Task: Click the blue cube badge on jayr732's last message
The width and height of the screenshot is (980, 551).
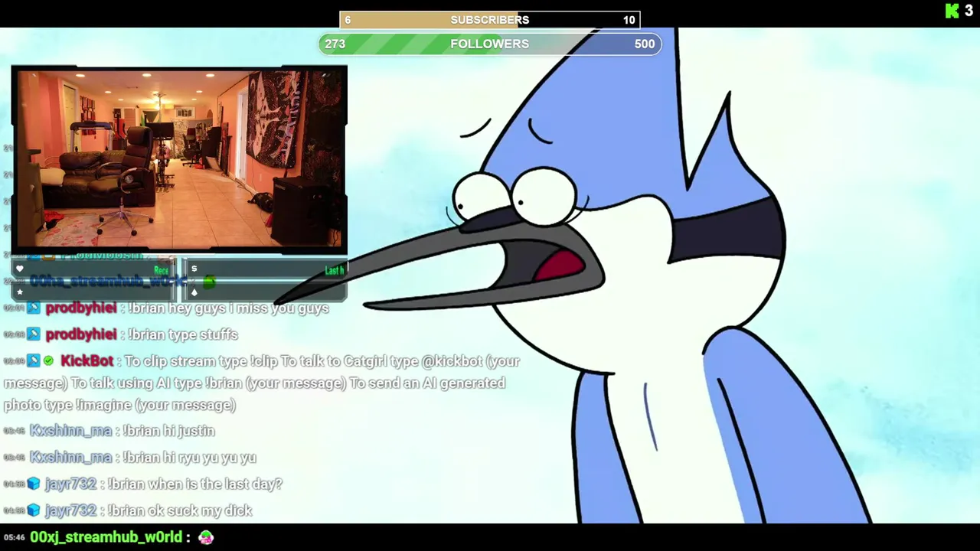Action: coord(33,510)
